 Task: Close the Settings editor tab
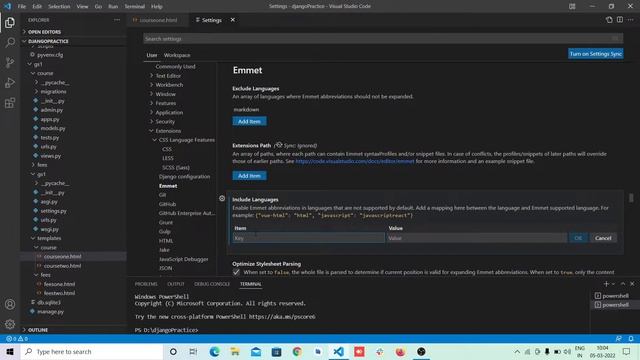pos(233,20)
